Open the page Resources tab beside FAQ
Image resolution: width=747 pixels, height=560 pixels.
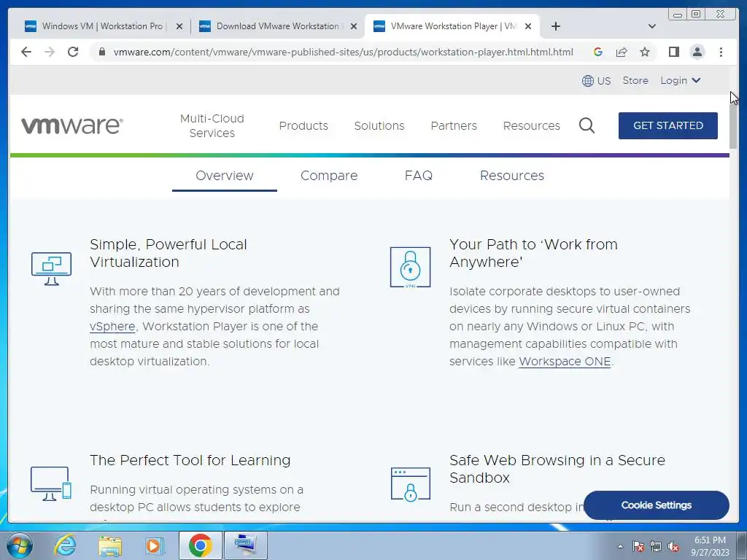[511, 176]
